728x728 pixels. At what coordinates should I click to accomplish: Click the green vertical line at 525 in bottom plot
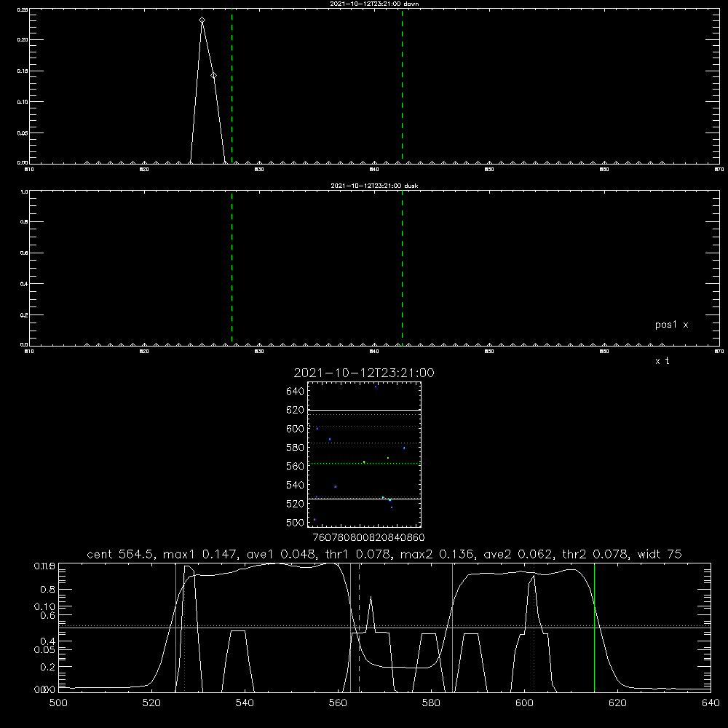(x=175, y=628)
